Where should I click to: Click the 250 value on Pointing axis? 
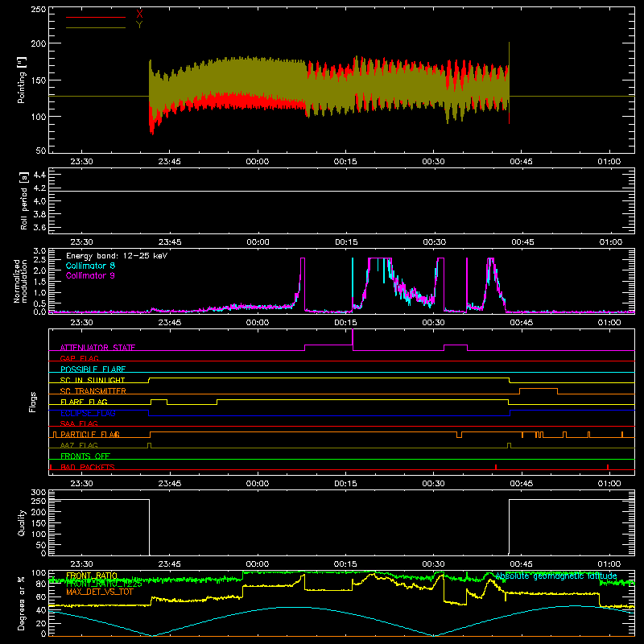39,10
